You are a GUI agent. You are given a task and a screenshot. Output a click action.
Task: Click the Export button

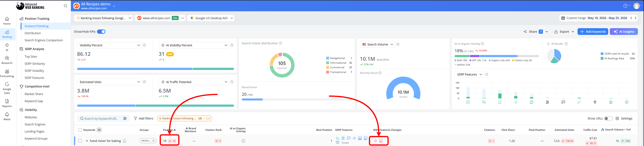(561, 32)
